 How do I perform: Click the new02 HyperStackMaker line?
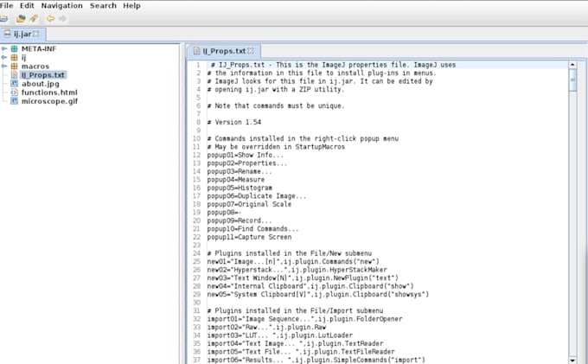pos(297,270)
